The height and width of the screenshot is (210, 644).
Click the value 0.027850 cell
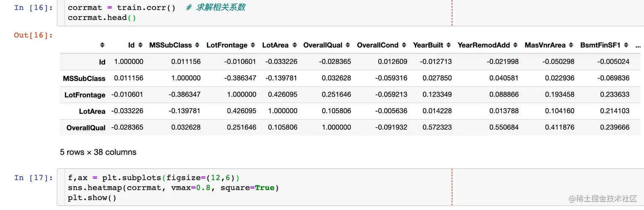tap(437, 78)
